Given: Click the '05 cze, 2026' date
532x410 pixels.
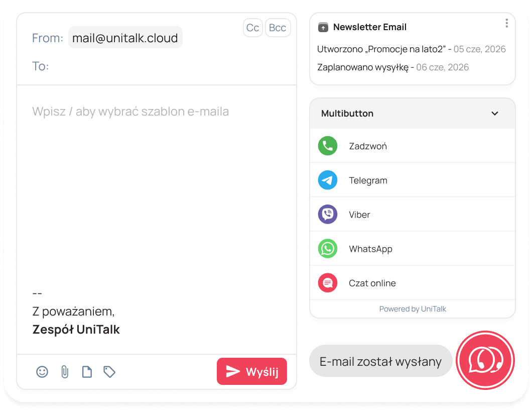Looking at the screenshot, I should tap(479, 49).
